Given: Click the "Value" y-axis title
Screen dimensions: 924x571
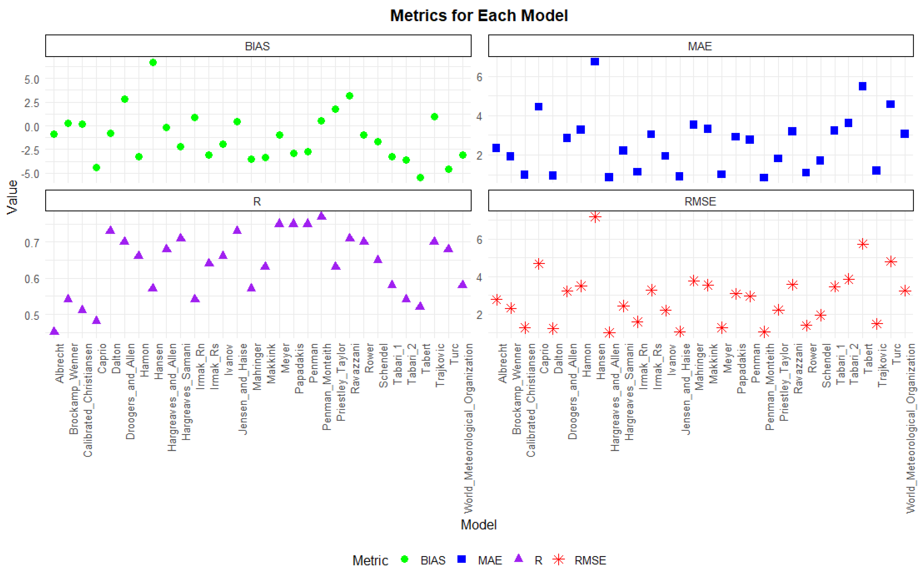Looking at the screenshot, I should coord(12,197).
